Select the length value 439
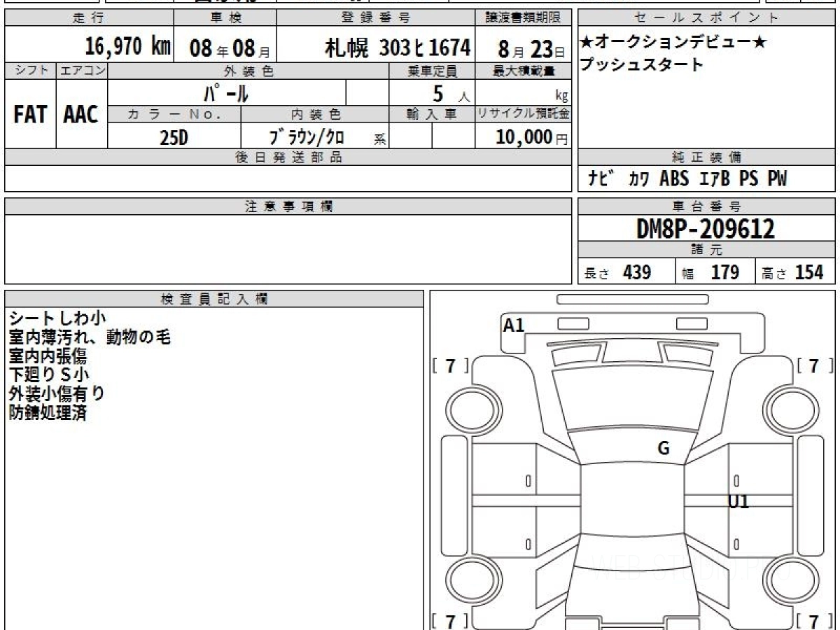This screenshot has height=630, width=840. [637, 272]
